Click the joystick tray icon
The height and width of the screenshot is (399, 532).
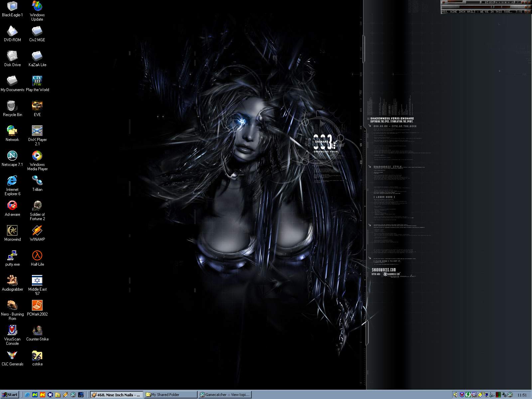pyautogui.click(x=492, y=395)
